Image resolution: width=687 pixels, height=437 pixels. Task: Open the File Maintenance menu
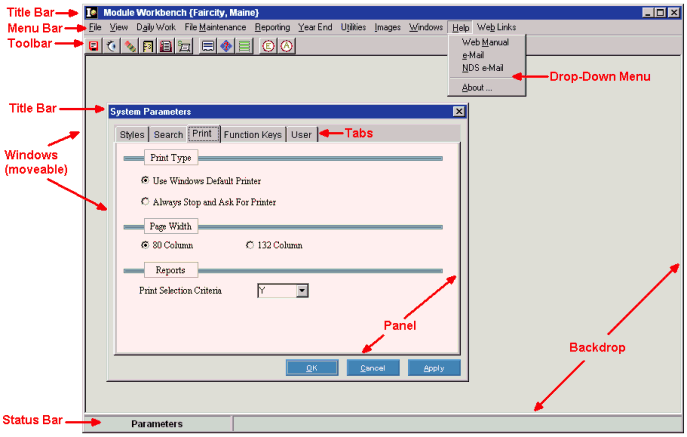click(x=215, y=27)
